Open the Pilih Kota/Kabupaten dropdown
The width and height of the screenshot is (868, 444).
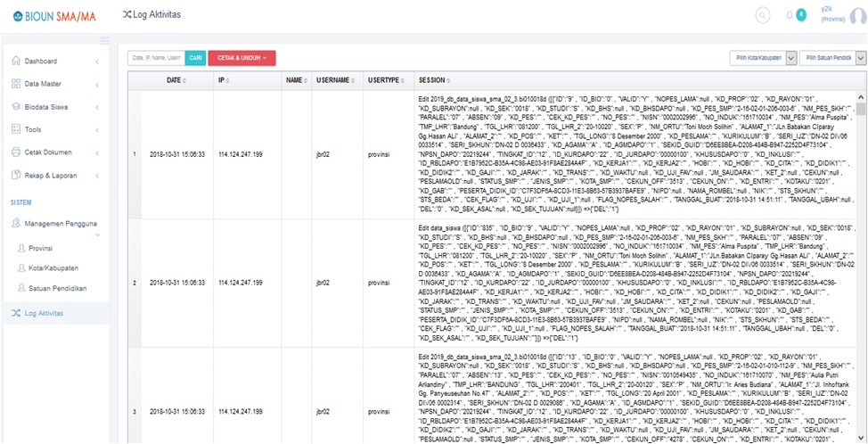763,58
